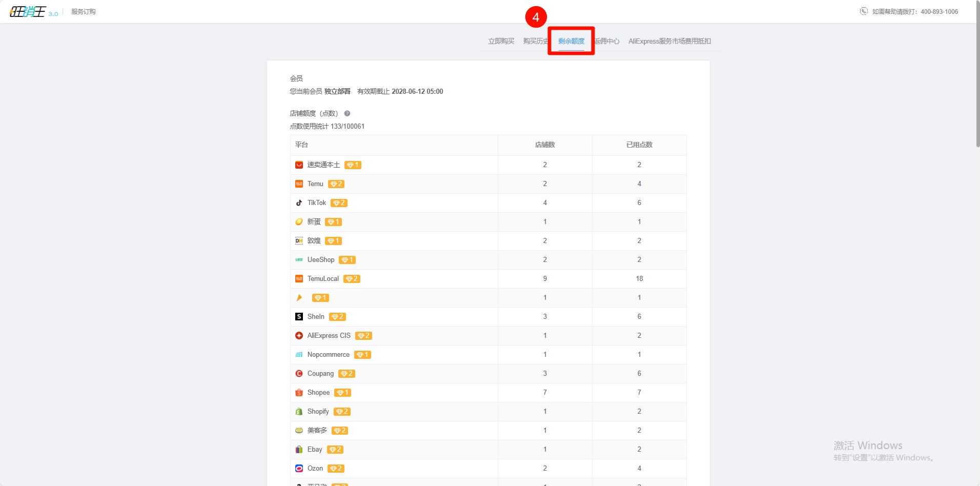Click the Shopify platform icon
Screen dimensions: 980x486
[299, 412]
